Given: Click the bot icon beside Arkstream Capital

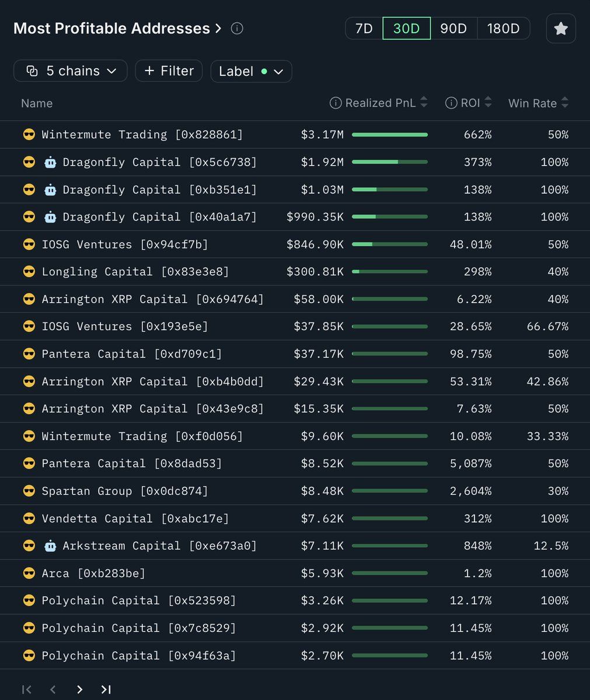Looking at the screenshot, I should tap(50, 545).
